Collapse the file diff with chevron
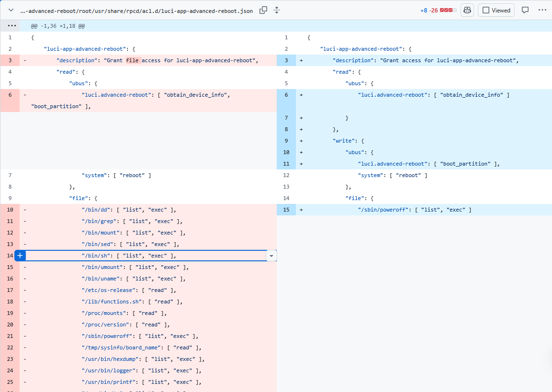 coord(11,10)
